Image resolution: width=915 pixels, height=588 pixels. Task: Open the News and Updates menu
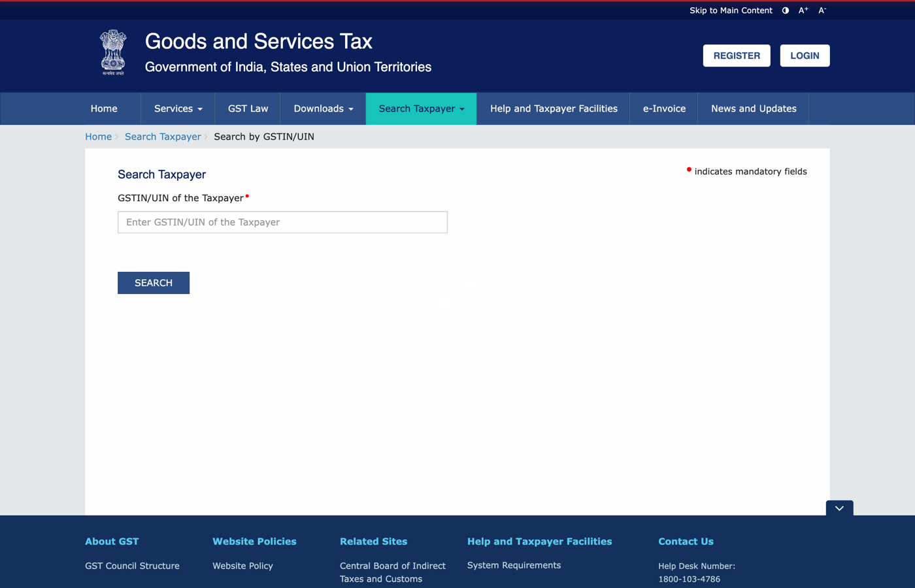click(x=754, y=108)
